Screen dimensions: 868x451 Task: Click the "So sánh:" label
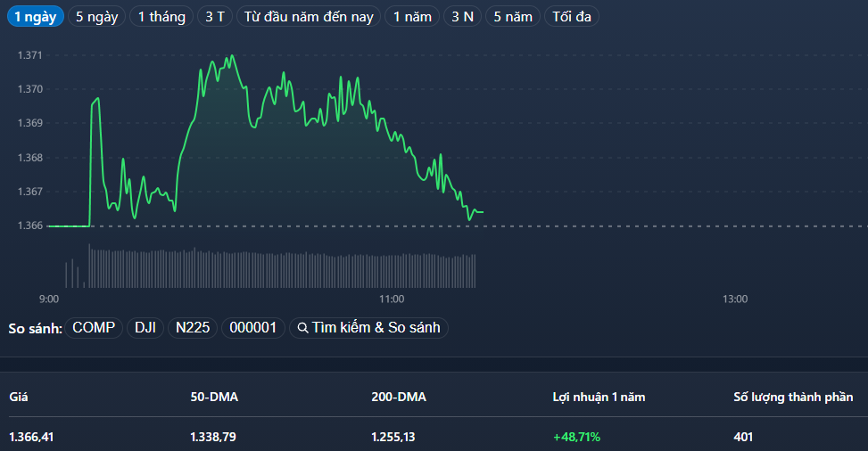pos(35,329)
